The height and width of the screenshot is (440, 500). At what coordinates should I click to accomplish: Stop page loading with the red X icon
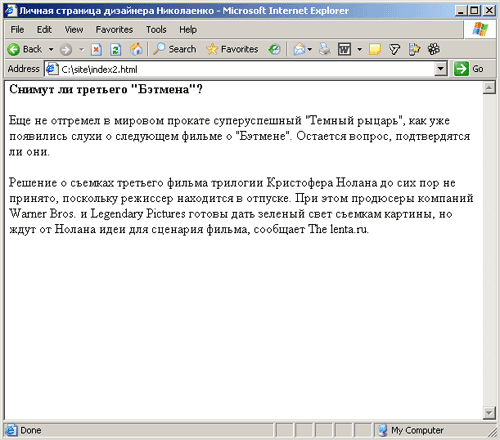tap(96, 50)
